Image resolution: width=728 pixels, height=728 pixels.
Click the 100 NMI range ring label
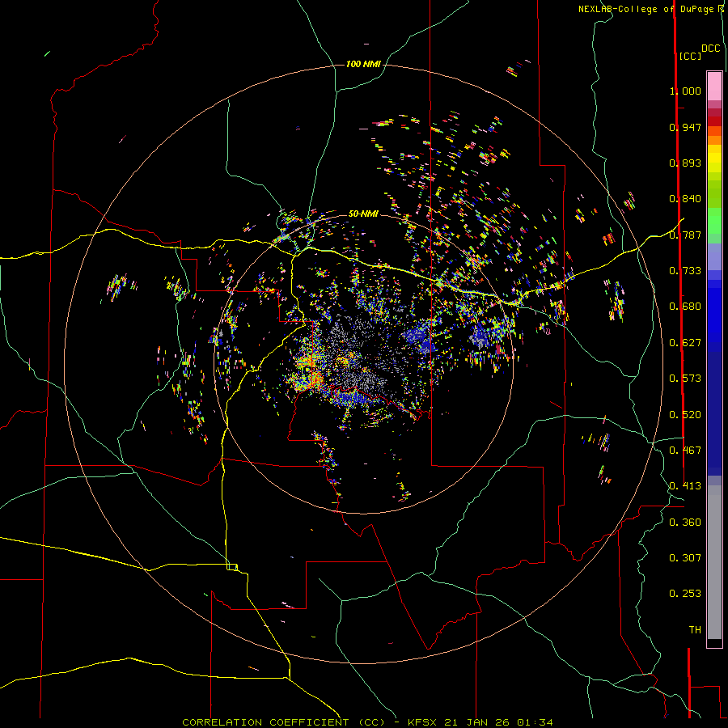pos(363,64)
